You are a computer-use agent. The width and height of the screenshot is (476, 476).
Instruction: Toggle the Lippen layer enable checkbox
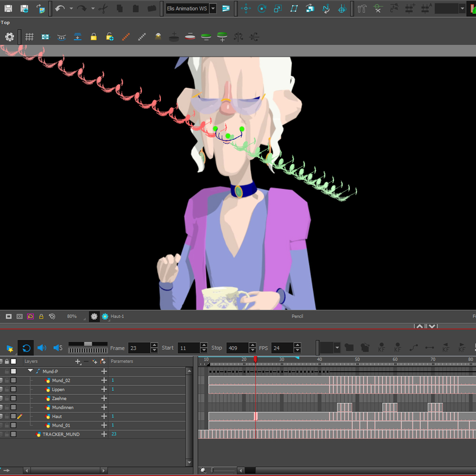(x=13, y=389)
